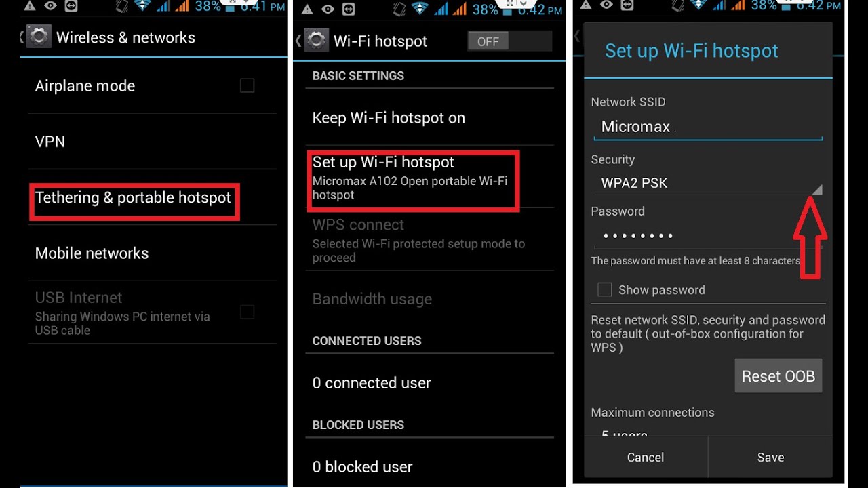Tap Cancel in hotspot setup dialog
868x488 pixels.
tap(646, 457)
